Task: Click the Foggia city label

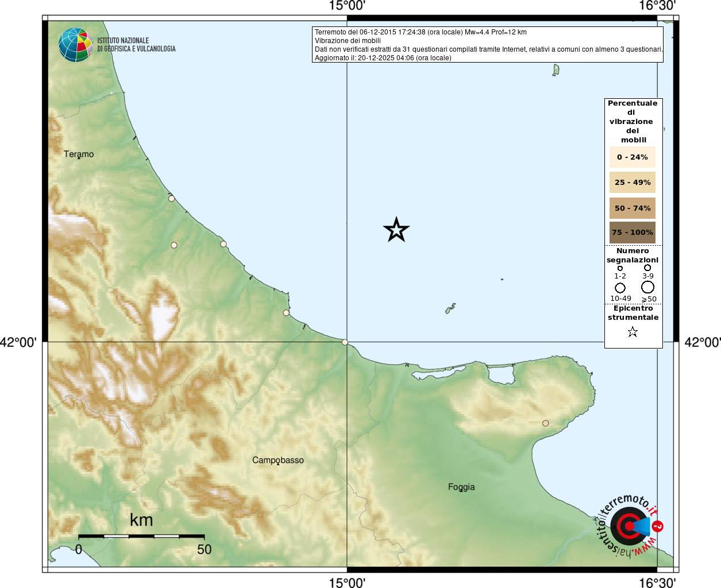Action: pos(461,487)
